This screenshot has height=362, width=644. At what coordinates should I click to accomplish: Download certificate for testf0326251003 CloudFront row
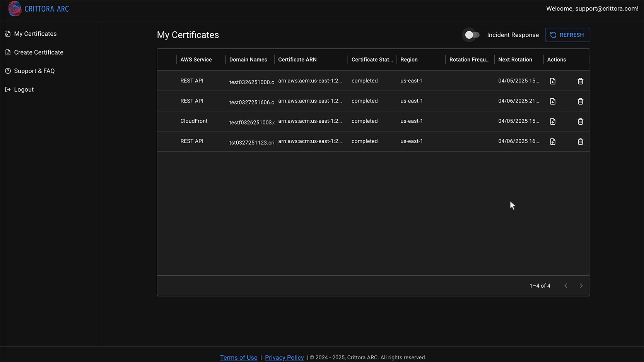(x=553, y=121)
